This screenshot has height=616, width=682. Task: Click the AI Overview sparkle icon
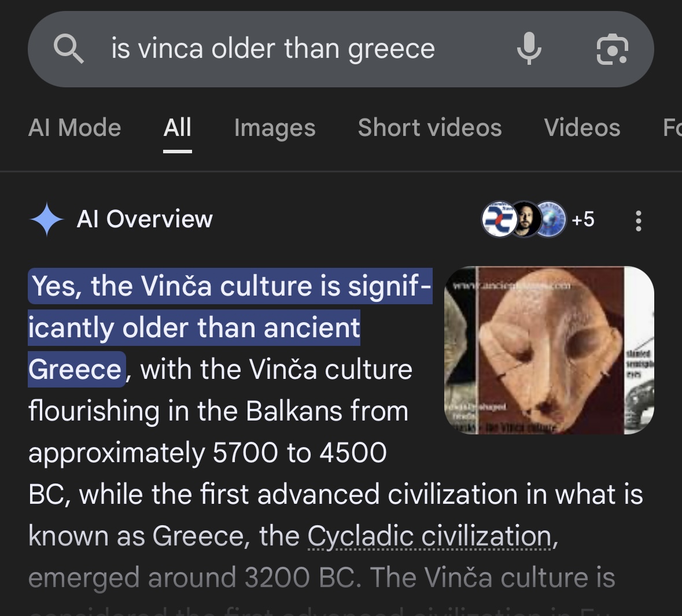47,220
